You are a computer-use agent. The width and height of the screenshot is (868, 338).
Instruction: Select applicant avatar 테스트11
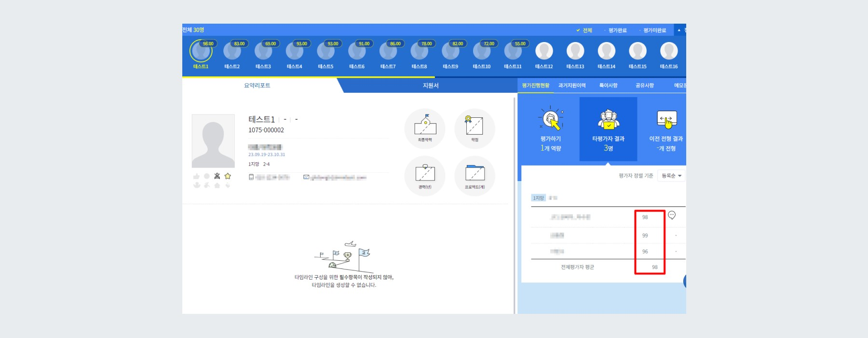point(513,51)
